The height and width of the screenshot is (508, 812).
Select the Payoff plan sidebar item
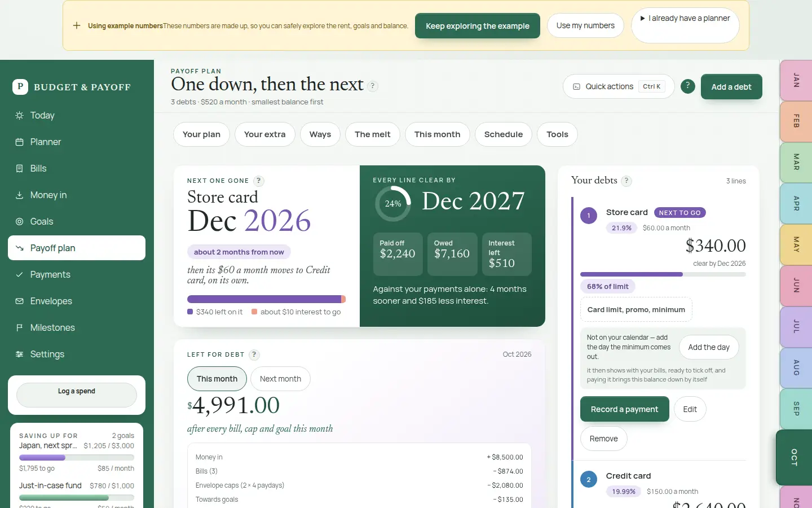pyautogui.click(x=77, y=248)
